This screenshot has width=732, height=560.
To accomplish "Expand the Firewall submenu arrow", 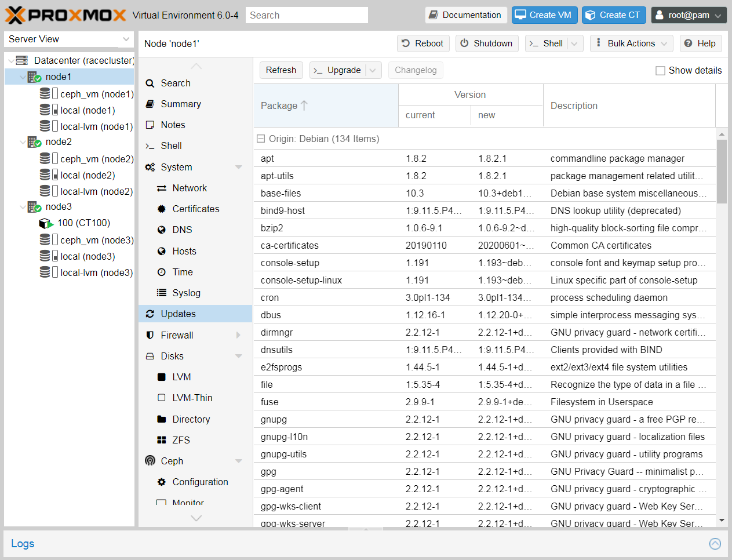I will (x=239, y=335).
